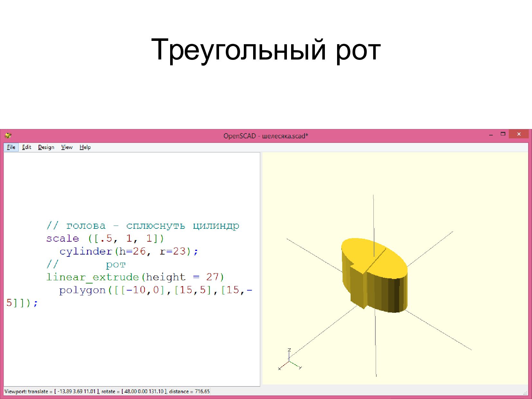Open the File menu
The height and width of the screenshot is (399, 532).
point(11,147)
